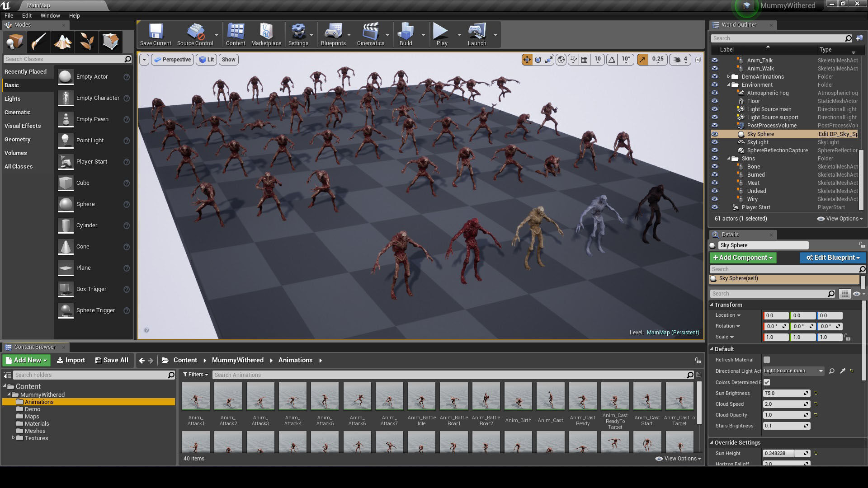
Task: Open the Cinematics clapboard icon
Action: pos(370,34)
